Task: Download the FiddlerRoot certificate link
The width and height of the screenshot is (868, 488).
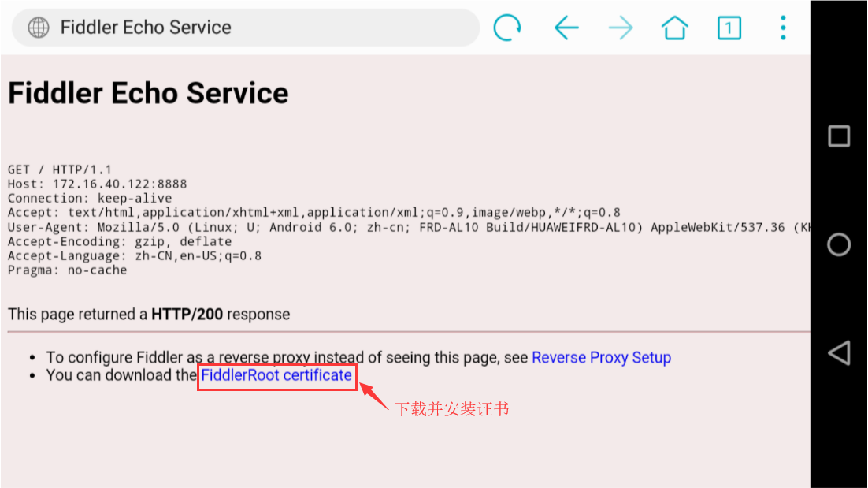Action: 276,375
